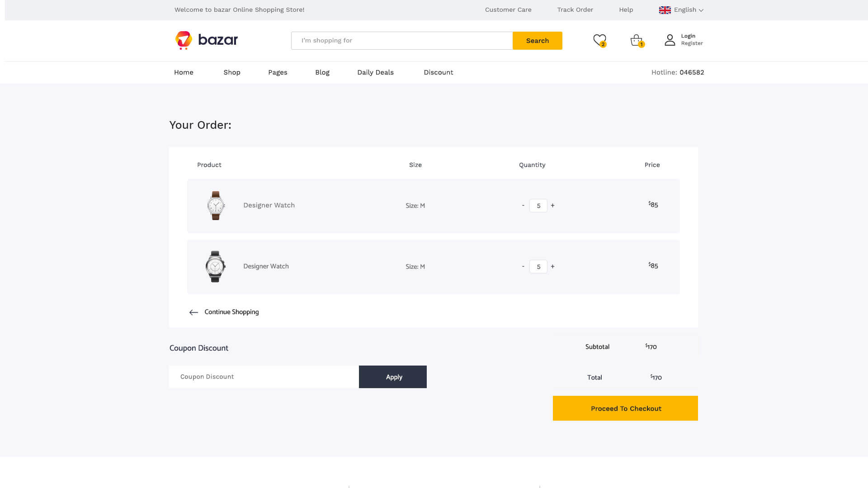Click the bazar logo
868x488 pixels.
207,40
